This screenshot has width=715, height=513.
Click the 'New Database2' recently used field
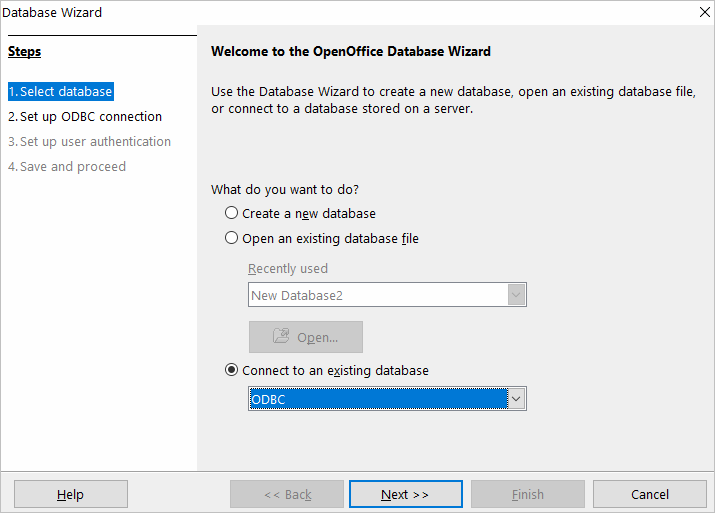point(377,295)
